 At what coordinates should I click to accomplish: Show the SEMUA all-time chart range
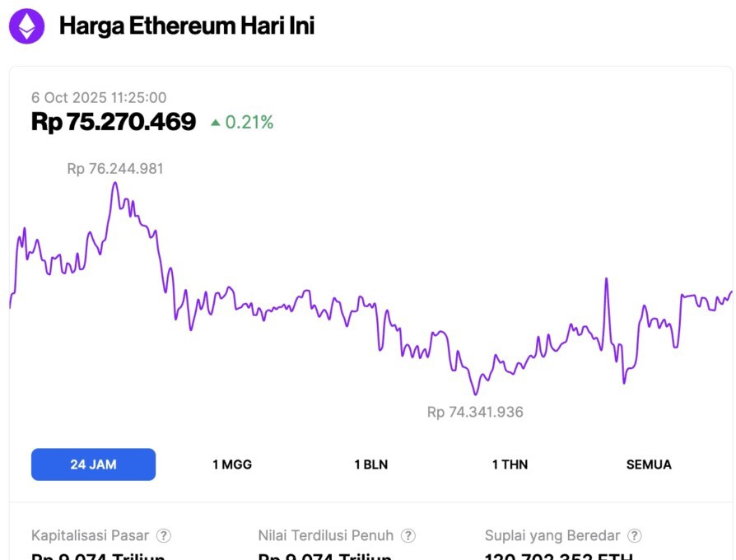pos(649,464)
